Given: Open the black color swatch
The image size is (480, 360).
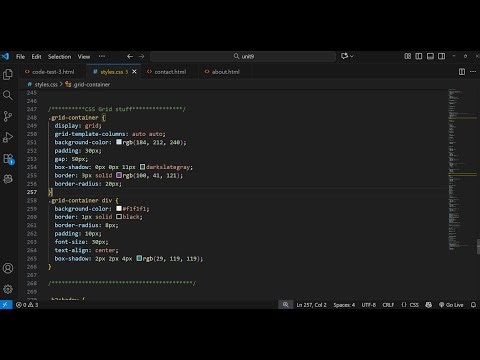Looking at the screenshot, I should (119, 217).
